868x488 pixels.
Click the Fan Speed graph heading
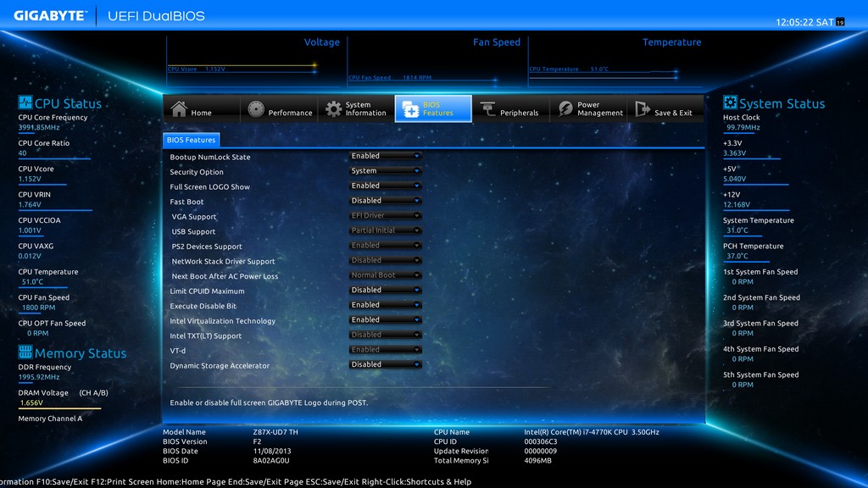click(497, 42)
